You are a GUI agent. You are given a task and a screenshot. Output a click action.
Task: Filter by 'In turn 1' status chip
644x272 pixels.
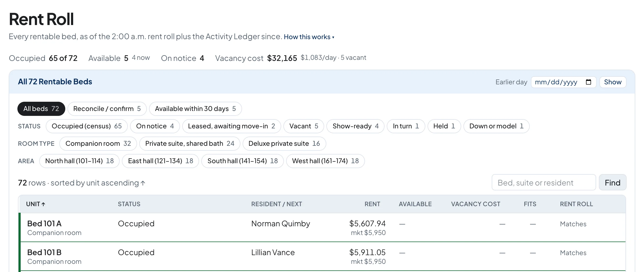click(406, 126)
